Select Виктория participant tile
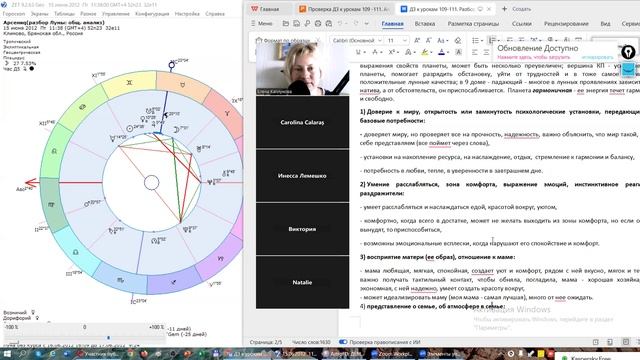This screenshot has height=360, width=640. point(302,229)
